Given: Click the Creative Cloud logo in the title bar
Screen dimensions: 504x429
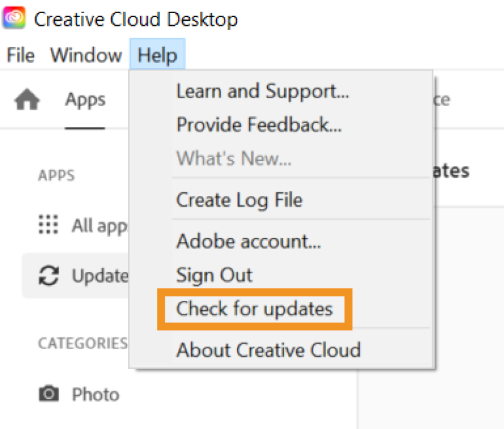Looking at the screenshot, I should tap(13, 19).
